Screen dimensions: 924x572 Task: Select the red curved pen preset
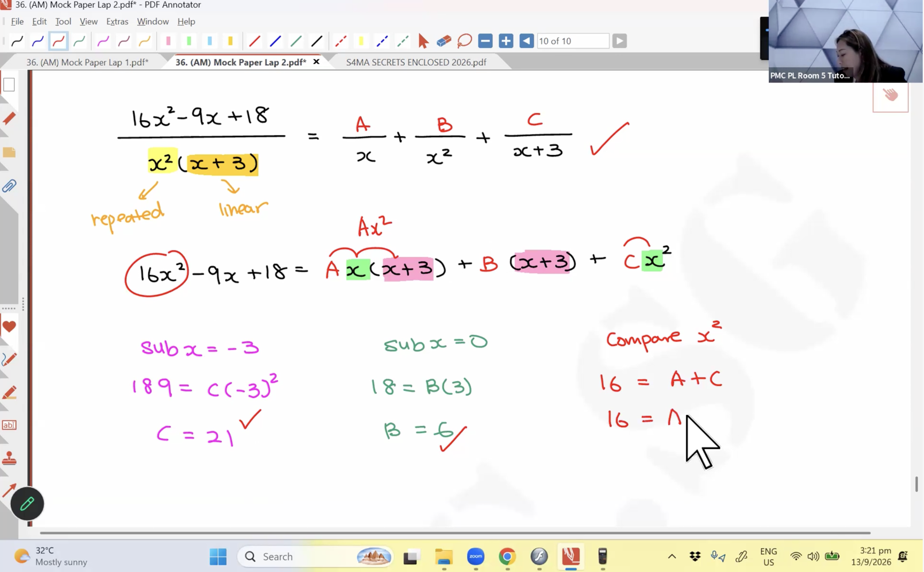pos(58,41)
